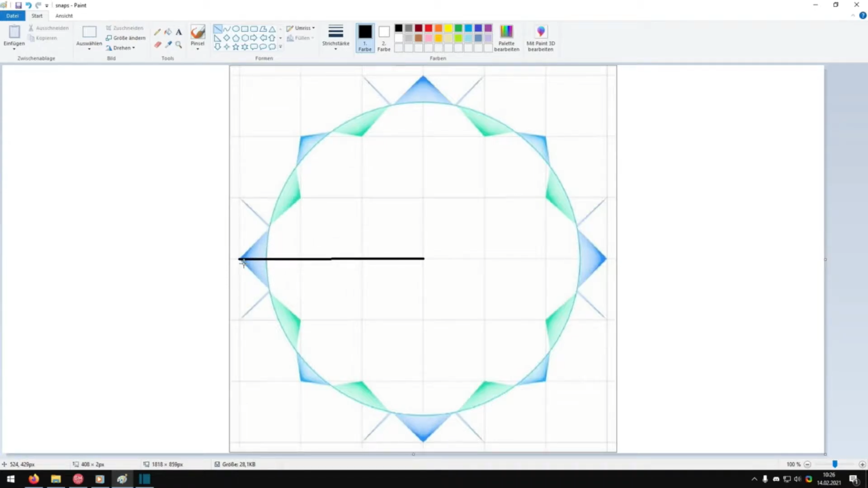Select the Magnifier zoom tool
This screenshot has width=868, height=488.
179,44
